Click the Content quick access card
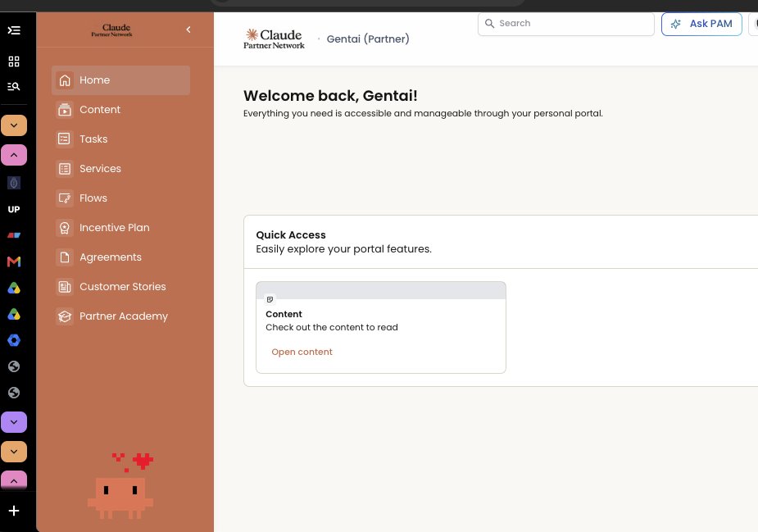 click(381, 327)
